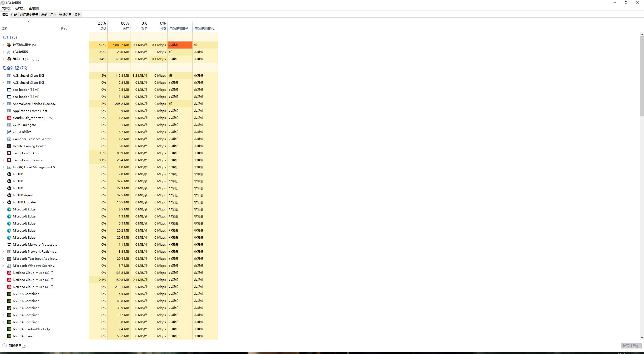
Task: Click the 地下城与勇士 game icon
Action: click(x=9, y=45)
